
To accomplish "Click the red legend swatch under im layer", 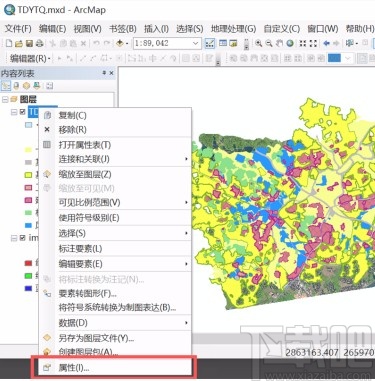I will 29,263.
